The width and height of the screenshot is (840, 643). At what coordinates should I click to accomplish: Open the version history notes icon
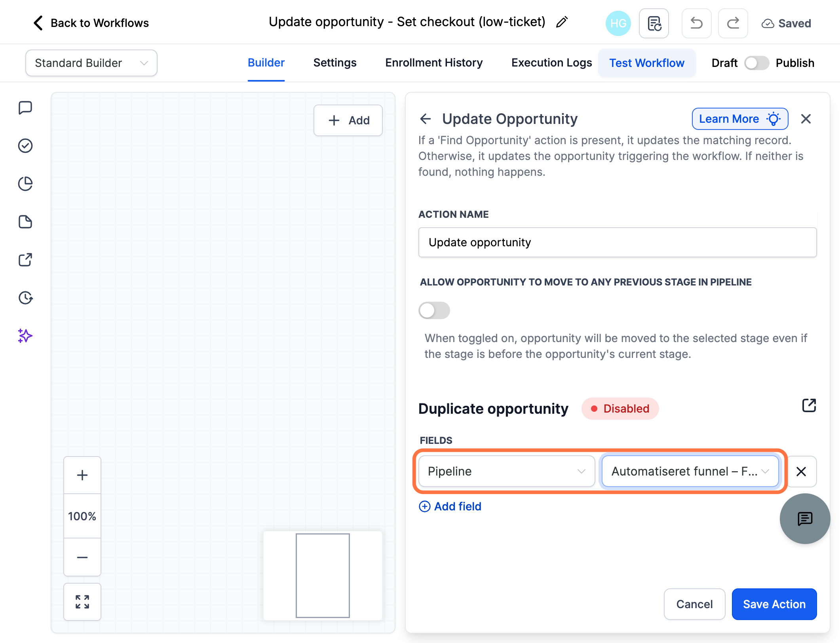coord(654,23)
